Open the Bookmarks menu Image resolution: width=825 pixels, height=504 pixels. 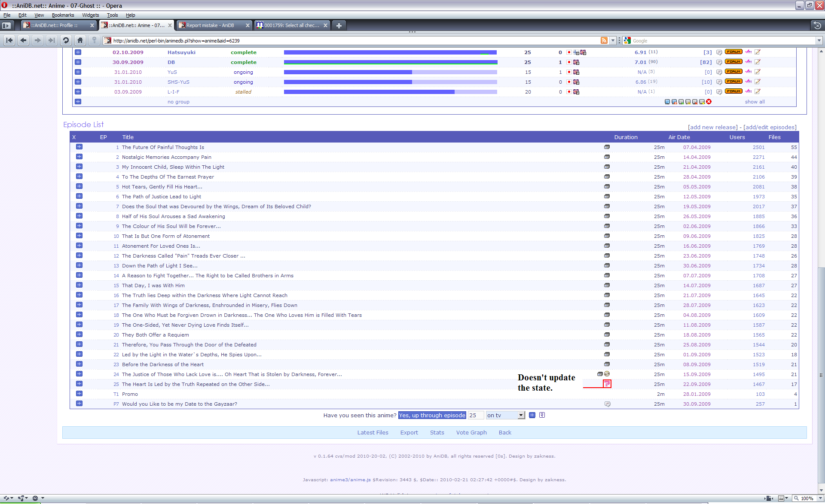point(63,15)
